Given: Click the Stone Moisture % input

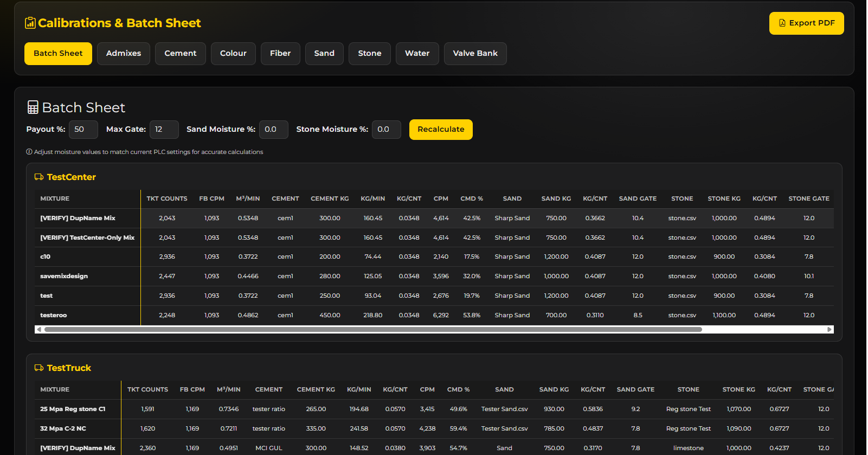Looking at the screenshot, I should tap(387, 130).
